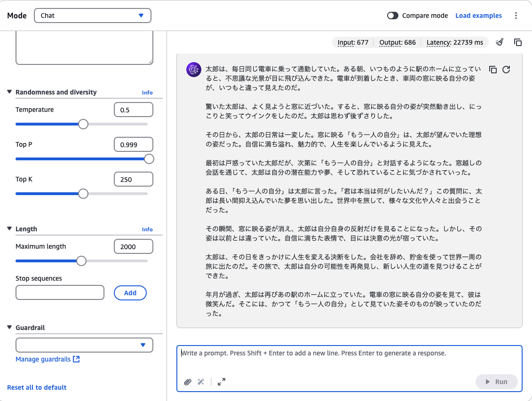The width and height of the screenshot is (532, 401).
Task: Click the Temperature slider handle
Action: pyautogui.click(x=83, y=124)
